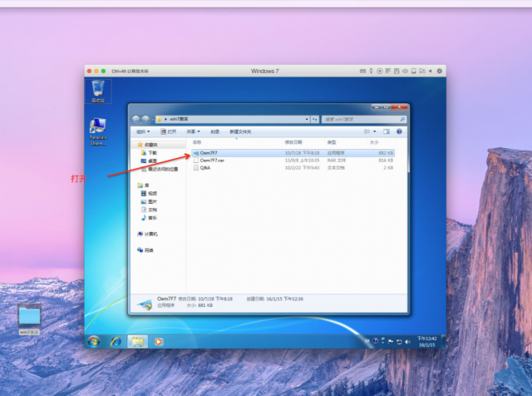Click the Parallels shared folder icon in title bar
This screenshot has height=396, width=532.
point(422,71)
